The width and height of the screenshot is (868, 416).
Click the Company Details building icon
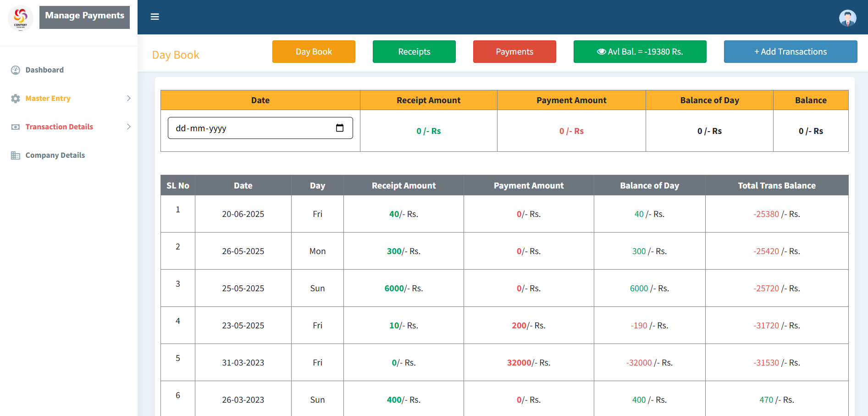(16, 155)
